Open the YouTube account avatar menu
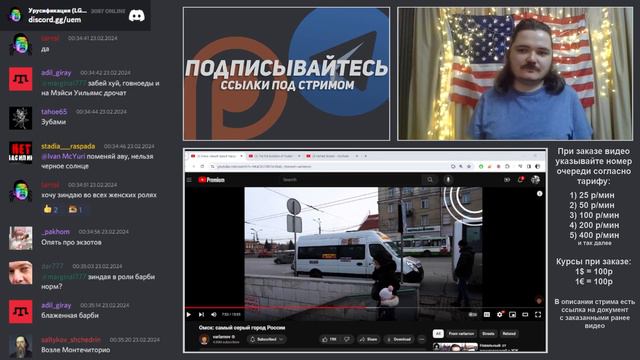Screen dimensions: 640x360 (x=536, y=179)
